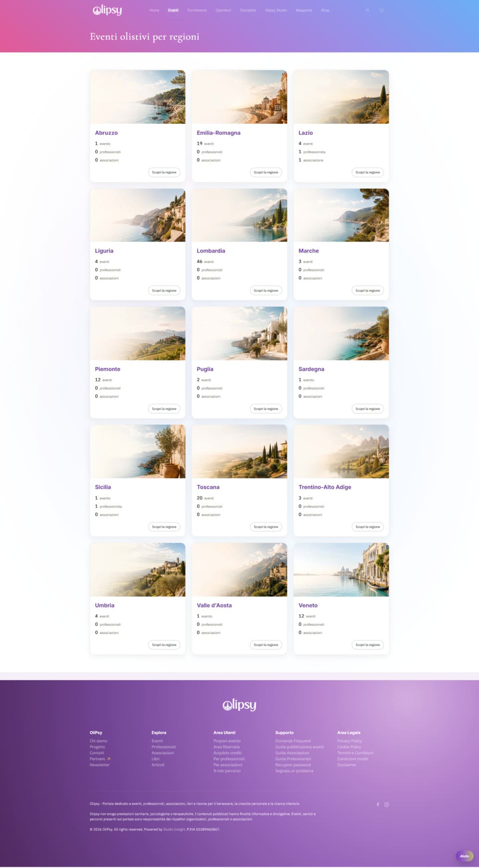Open Operatori menu item
Screen dimensions: 479x868
(223, 10)
